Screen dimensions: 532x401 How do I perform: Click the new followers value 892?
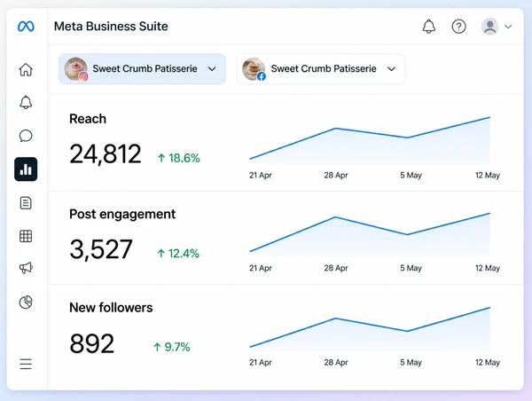tap(91, 343)
